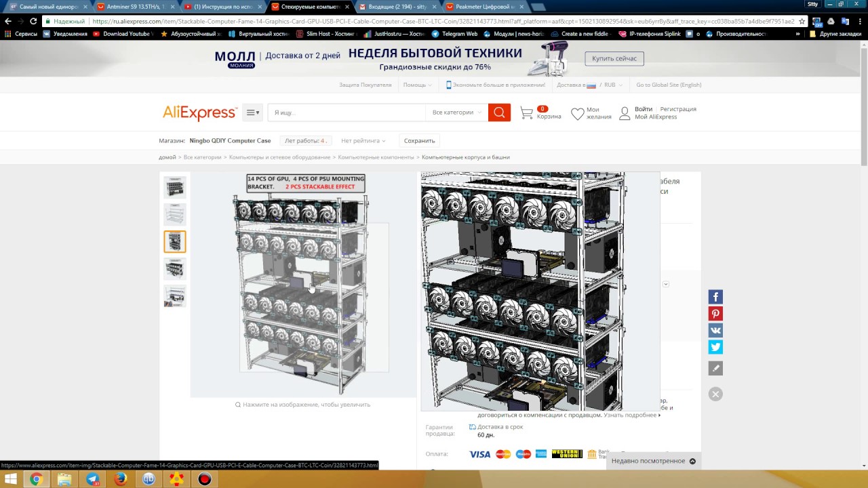
Task: Open 'Мои желания' wishlist heart icon
Action: pyautogui.click(x=577, y=114)
